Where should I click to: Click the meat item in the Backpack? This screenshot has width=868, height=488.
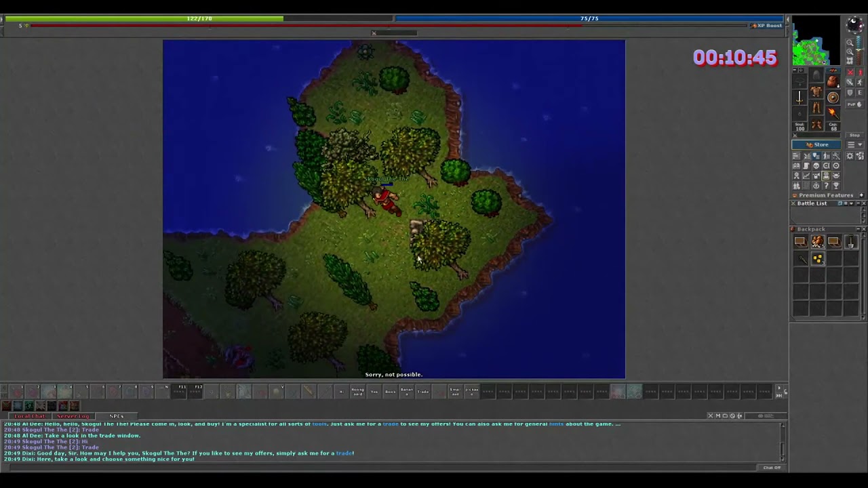pos(818,242)
